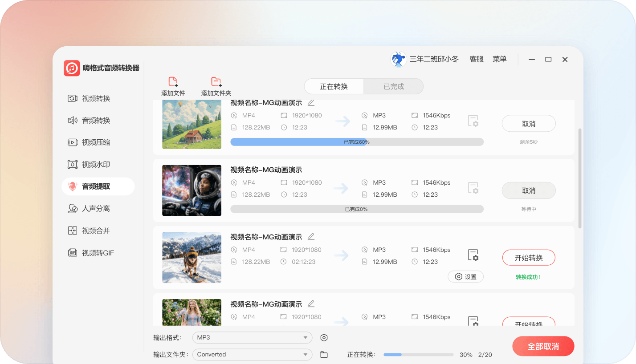The width and height of the screenshot is (636, 364).
Task: Open the username 三年二班邱小冬
Action: click(434, 59)
